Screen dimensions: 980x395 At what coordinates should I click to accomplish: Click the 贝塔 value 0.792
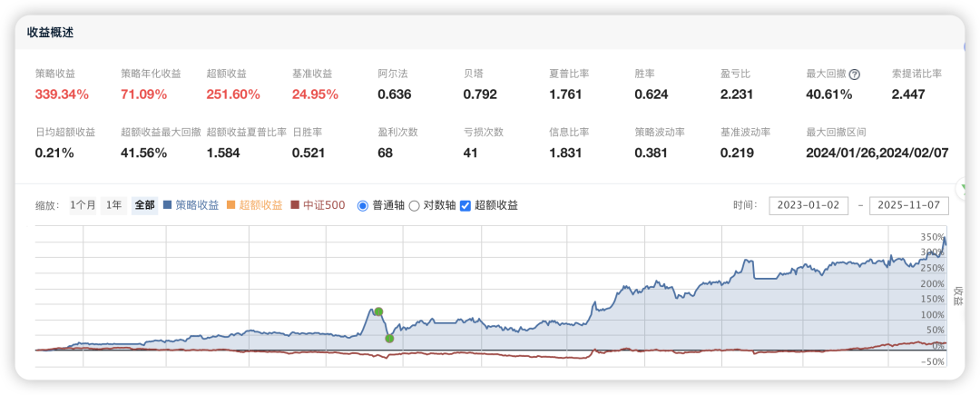pos(480,95)
